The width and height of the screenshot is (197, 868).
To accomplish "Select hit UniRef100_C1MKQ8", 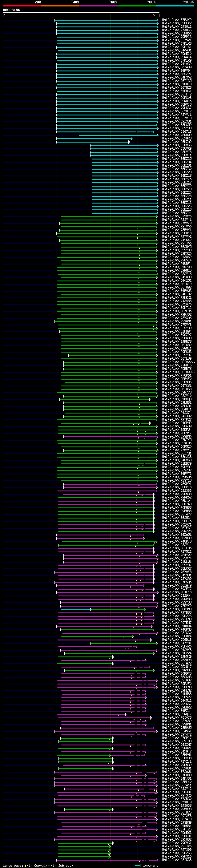I will pyautogui.click(x=177, y=399).
